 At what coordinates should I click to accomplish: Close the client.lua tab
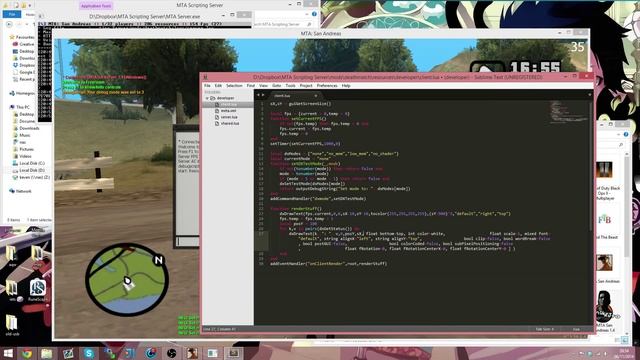pos(316,96)
